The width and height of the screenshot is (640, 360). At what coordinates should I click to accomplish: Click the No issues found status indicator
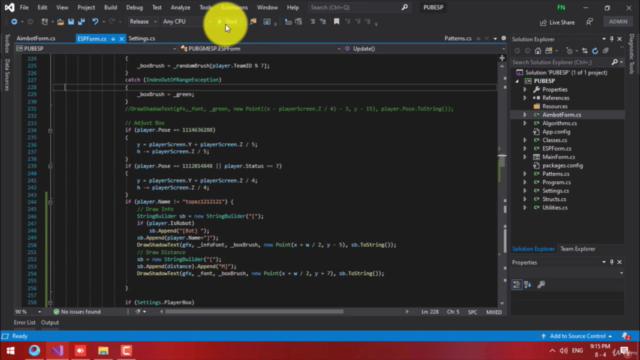pos(77,312)
